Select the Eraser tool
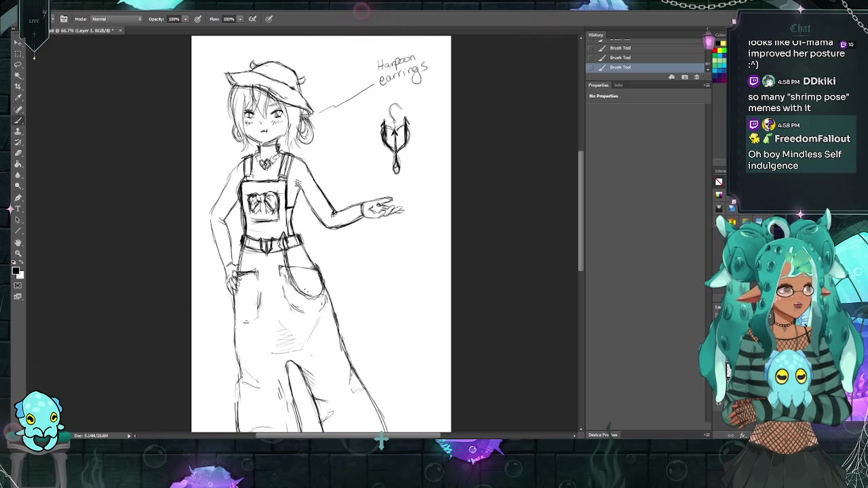Screen dimensions: 868x488 18,153
